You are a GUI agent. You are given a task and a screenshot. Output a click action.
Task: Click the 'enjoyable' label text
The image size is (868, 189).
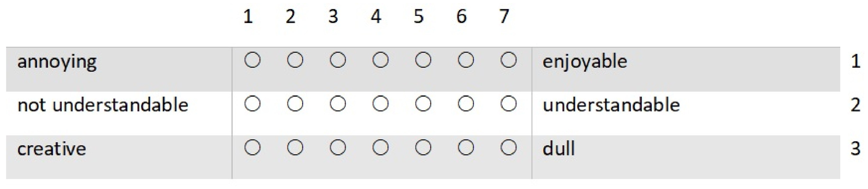point(585,62)
